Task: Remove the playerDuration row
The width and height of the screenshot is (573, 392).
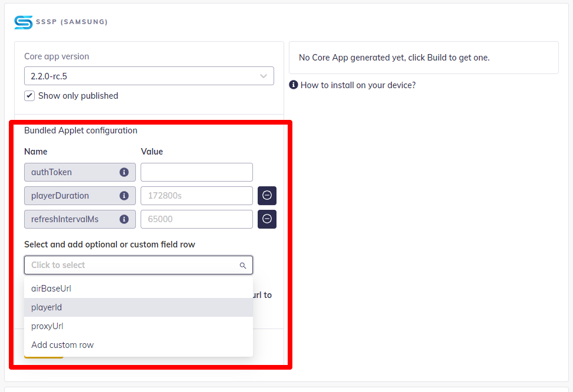Action: [267, 196]
